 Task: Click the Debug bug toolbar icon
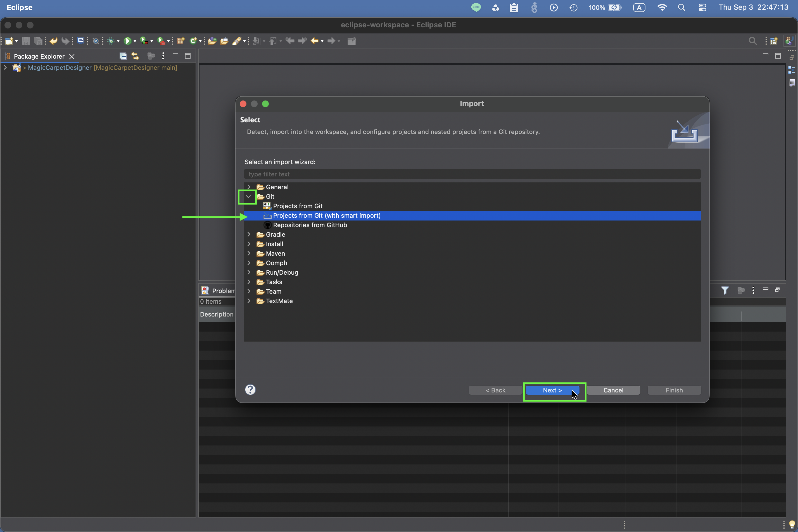[x=110, y=41]
